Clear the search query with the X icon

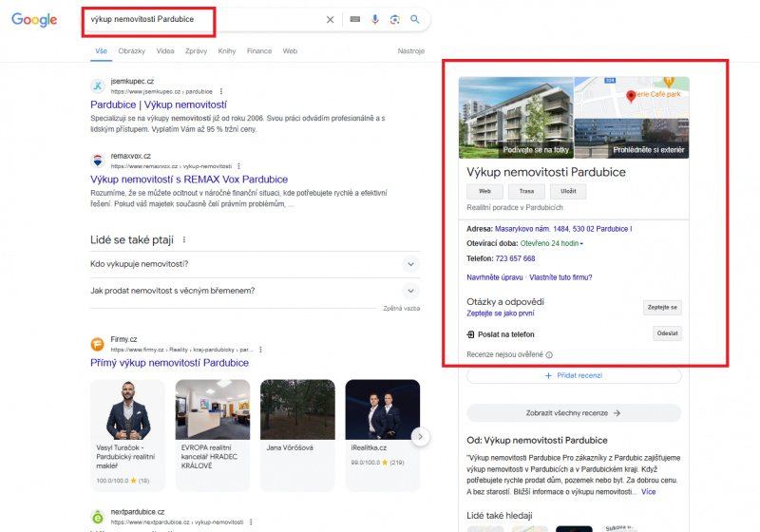click(x=330, y=19)
